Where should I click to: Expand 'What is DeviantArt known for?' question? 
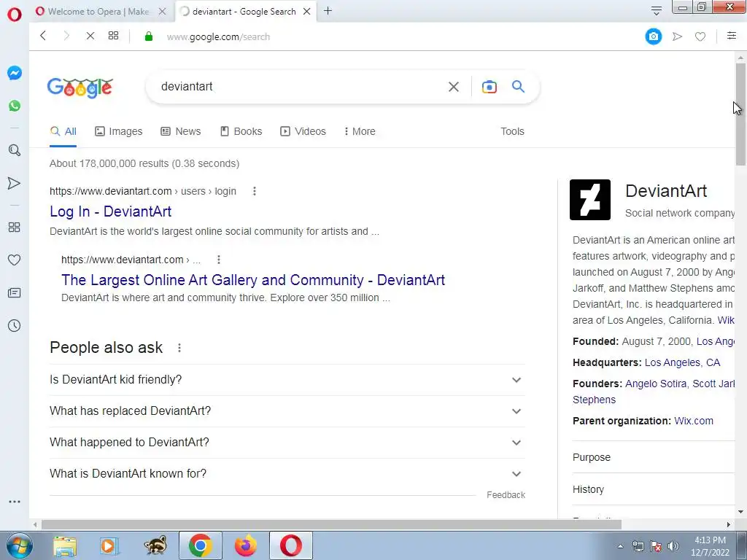pyautogui.click(x=287, y=474)
